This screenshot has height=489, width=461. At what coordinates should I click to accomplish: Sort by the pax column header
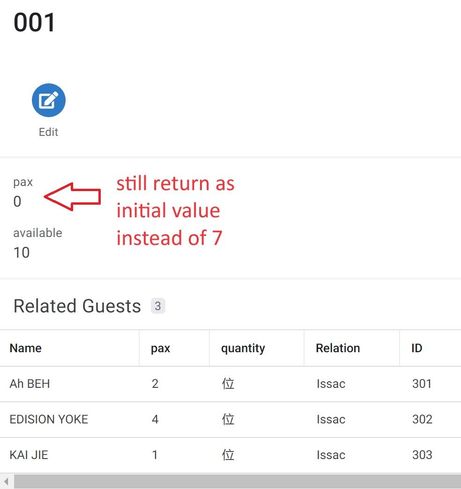(x=160, y=348)
